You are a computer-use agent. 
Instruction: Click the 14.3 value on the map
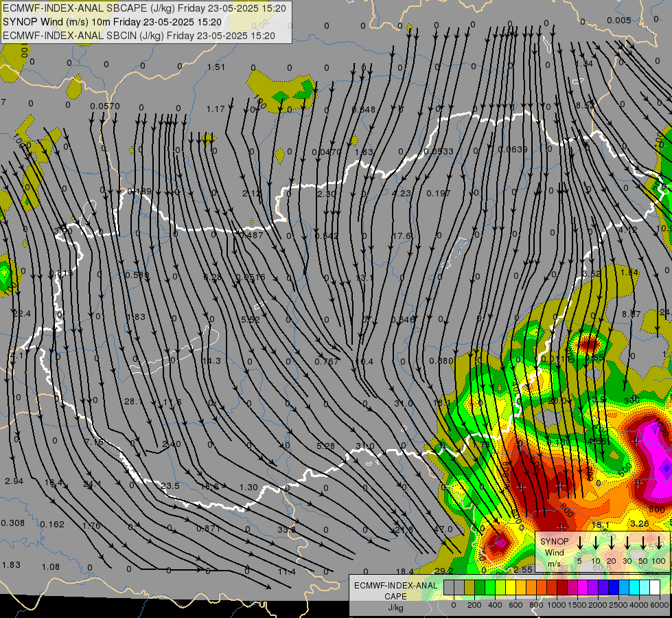click(x=211, y=360)
